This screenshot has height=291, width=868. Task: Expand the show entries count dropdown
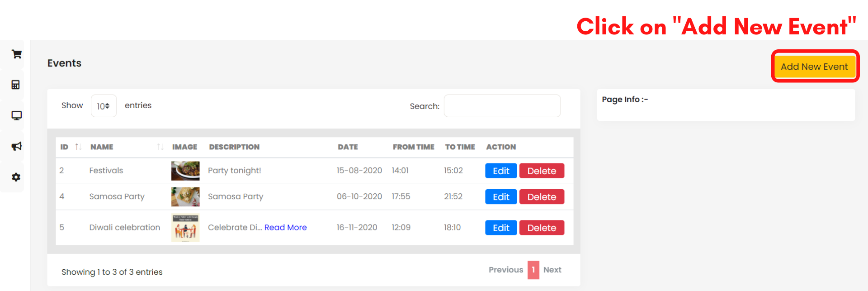(104, 106)
